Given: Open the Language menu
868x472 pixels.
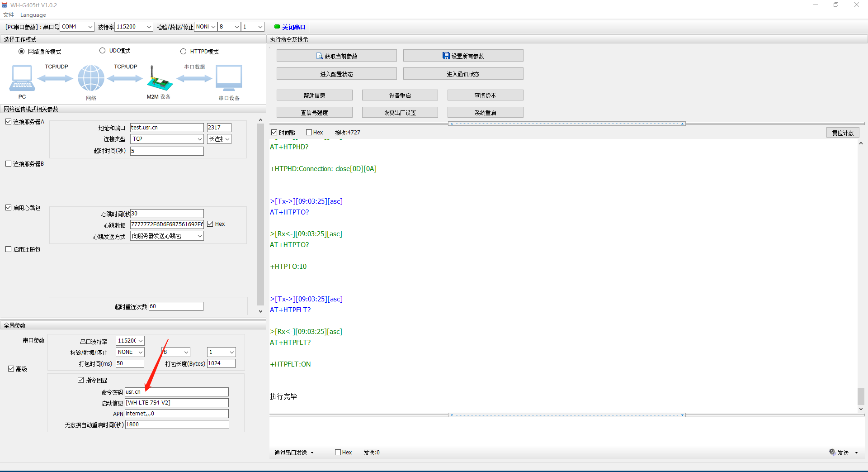Looking at the screenshot, I should (33, 15).
